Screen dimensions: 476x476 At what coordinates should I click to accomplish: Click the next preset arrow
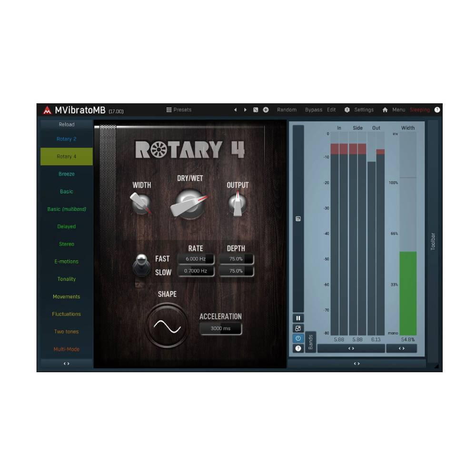[245, 110]
